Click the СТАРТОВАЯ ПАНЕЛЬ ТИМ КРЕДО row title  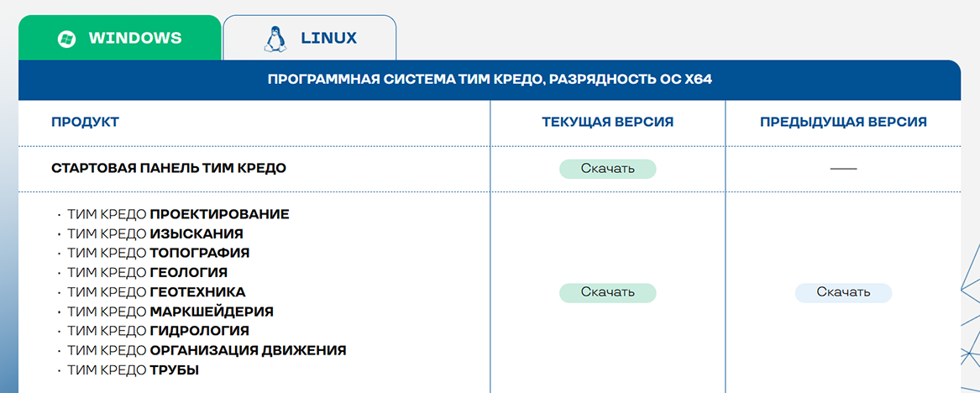tap(169, 169)
